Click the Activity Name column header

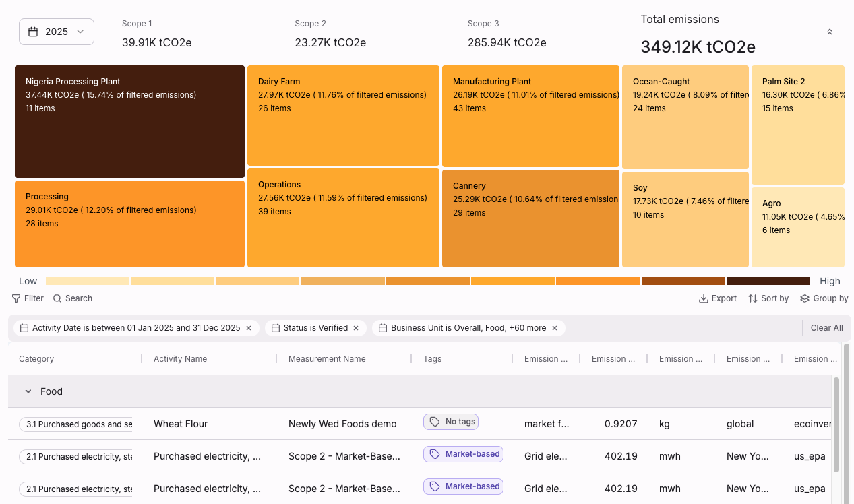click(x=180, y=359)
